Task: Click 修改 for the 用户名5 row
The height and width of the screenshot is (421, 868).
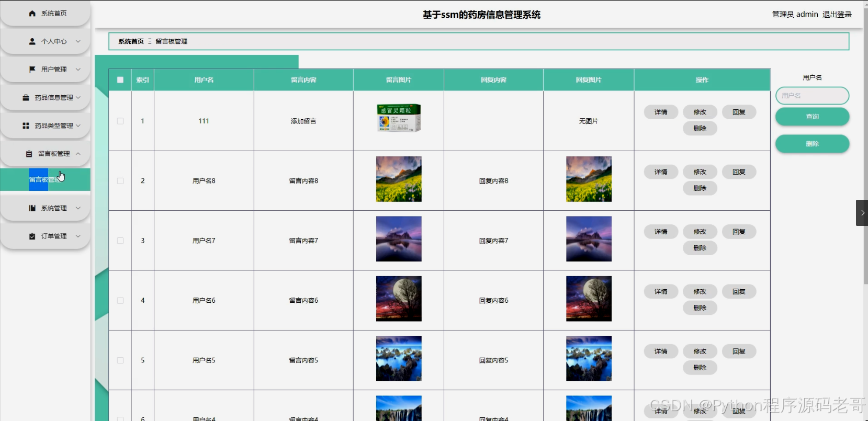Action: (x=700, y=351)
